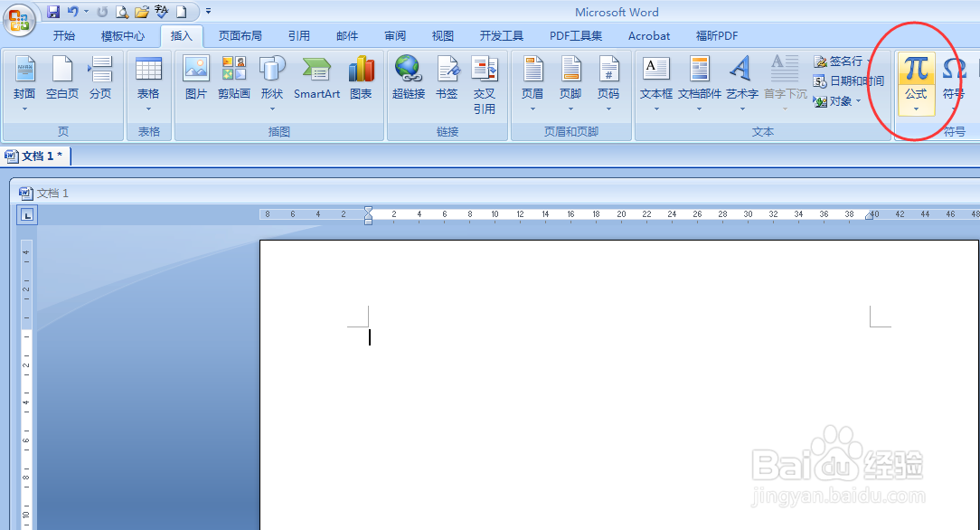Click the redo icon in quick access
Viewport: 980px width, 530px height.
click(102, 12)
